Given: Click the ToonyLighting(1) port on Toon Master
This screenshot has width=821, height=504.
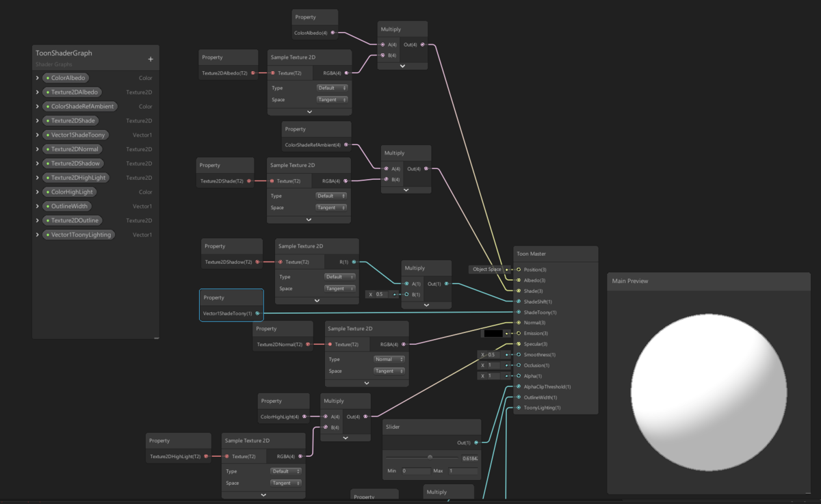Looking at the screenshot, I should pyautogui.click(x=519, y=408).
